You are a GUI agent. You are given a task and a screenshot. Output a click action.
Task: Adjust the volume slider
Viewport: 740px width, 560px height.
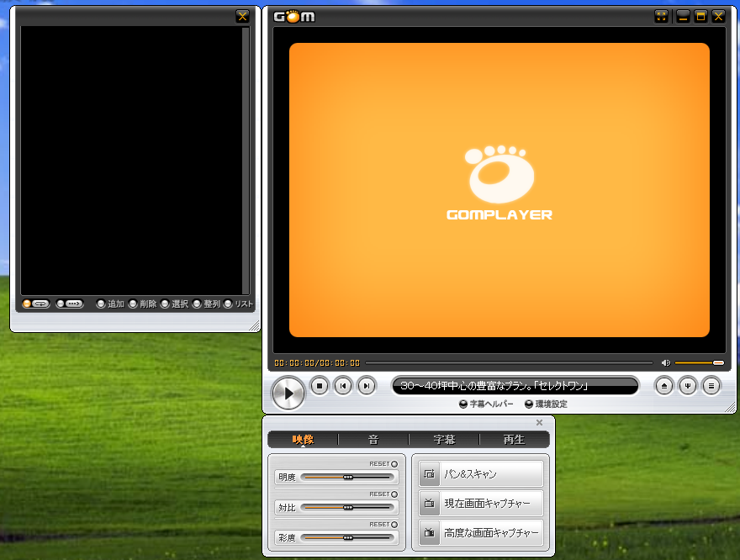coord(699,362)
